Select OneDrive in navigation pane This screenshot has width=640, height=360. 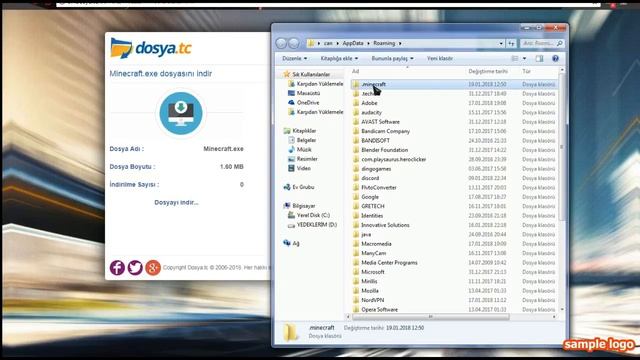point(308,103)
